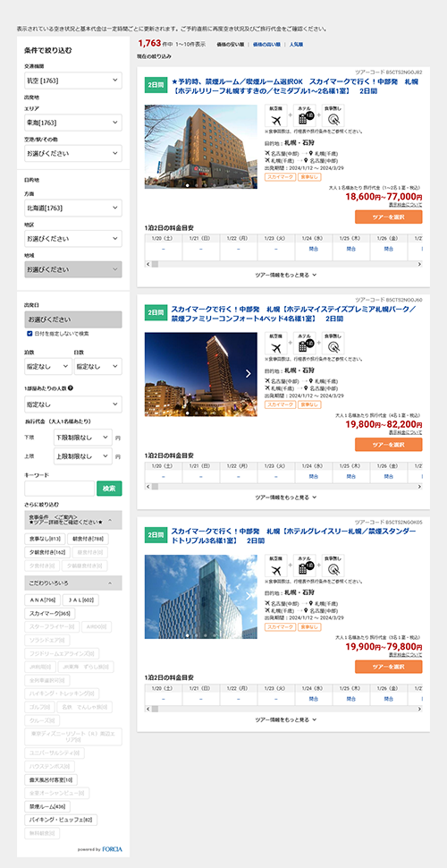Open the ホテルリリーフ札幌すすきの tour title link

pos(295,86)
